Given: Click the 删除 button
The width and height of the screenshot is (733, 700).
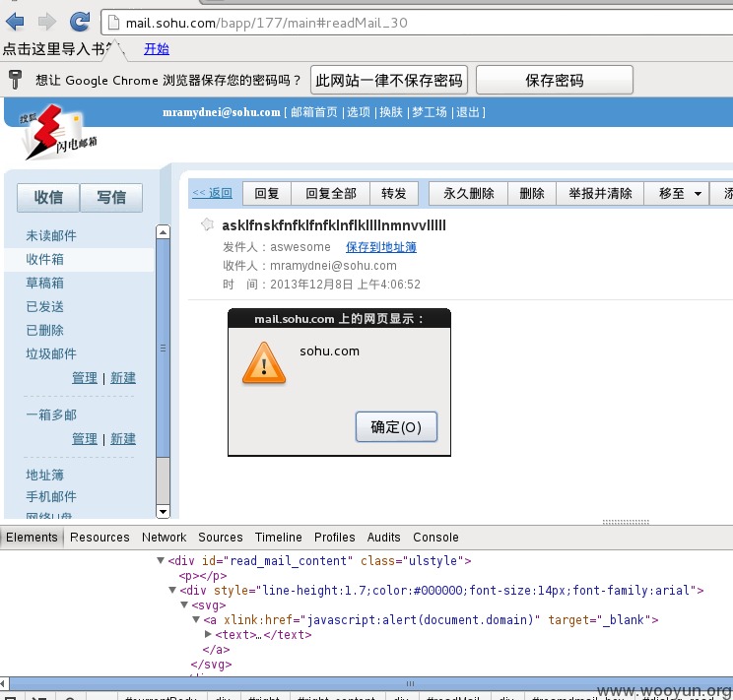Looking at the screenshot, I should coord(532,193).
